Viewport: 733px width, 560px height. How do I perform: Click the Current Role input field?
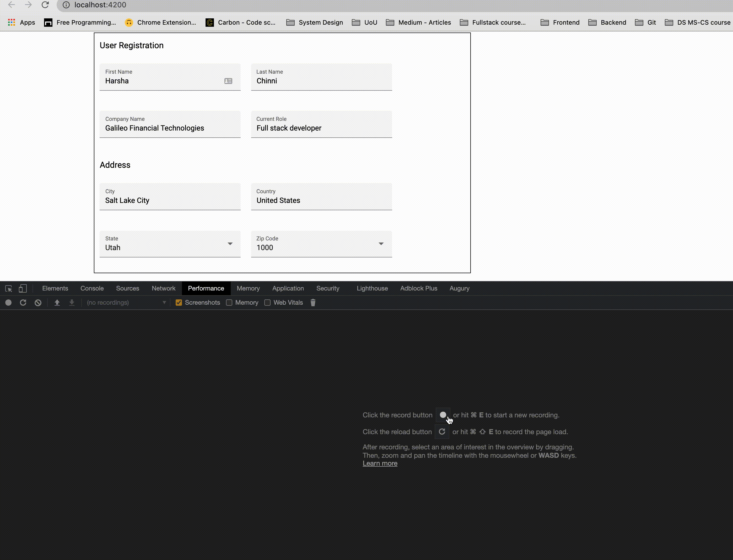[x=321, y=124]
